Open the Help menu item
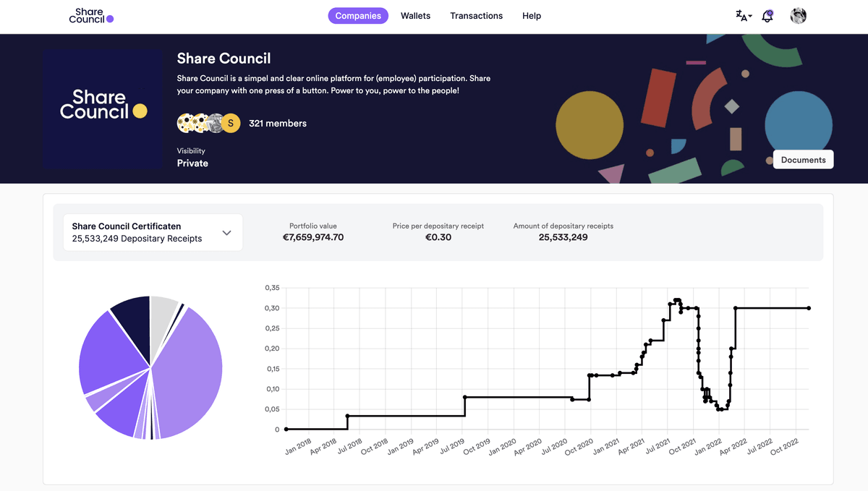The image size is (868, 491). coord(532,16)
